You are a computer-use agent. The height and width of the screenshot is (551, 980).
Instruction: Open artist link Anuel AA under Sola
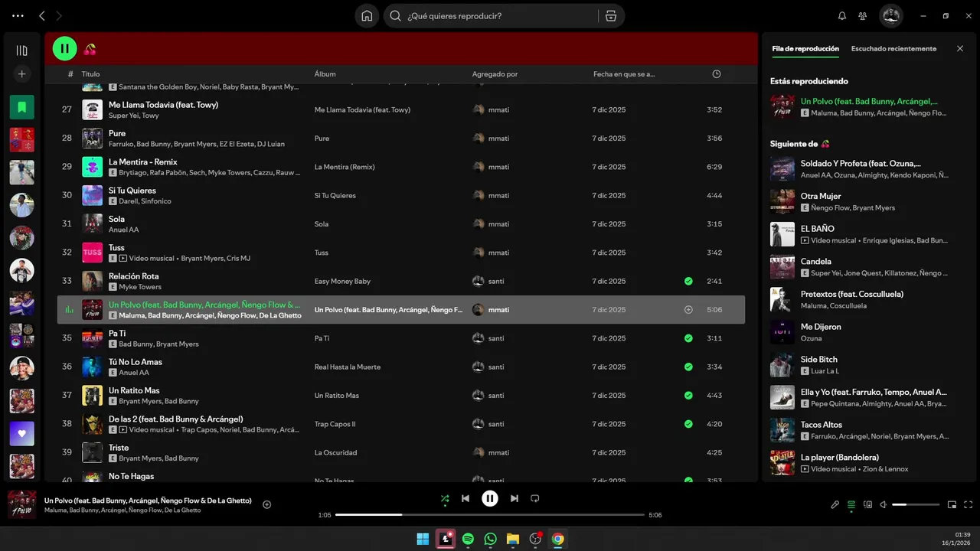pos(123,230)
